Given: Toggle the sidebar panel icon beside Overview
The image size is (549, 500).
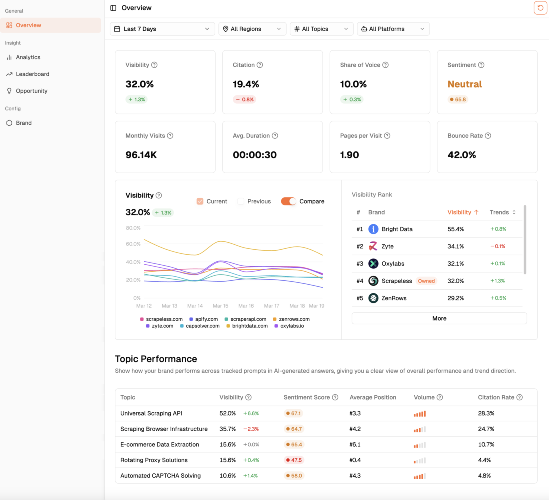Looking at the screenshot, I should (113, 8).
